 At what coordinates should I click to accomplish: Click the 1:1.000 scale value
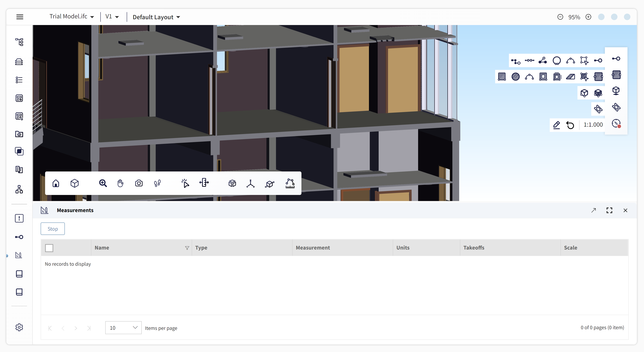[593, 125]
